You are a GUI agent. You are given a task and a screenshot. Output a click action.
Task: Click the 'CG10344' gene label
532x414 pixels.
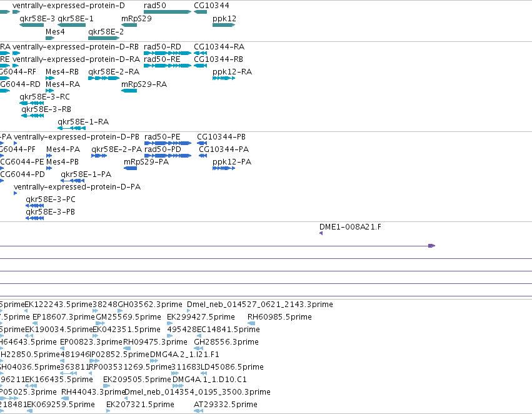tap(211, 6)
